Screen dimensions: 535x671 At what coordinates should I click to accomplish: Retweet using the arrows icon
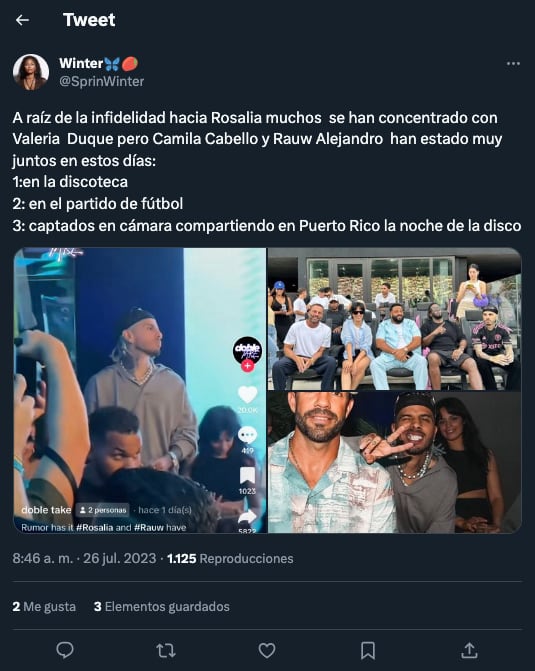coord(166,650)
